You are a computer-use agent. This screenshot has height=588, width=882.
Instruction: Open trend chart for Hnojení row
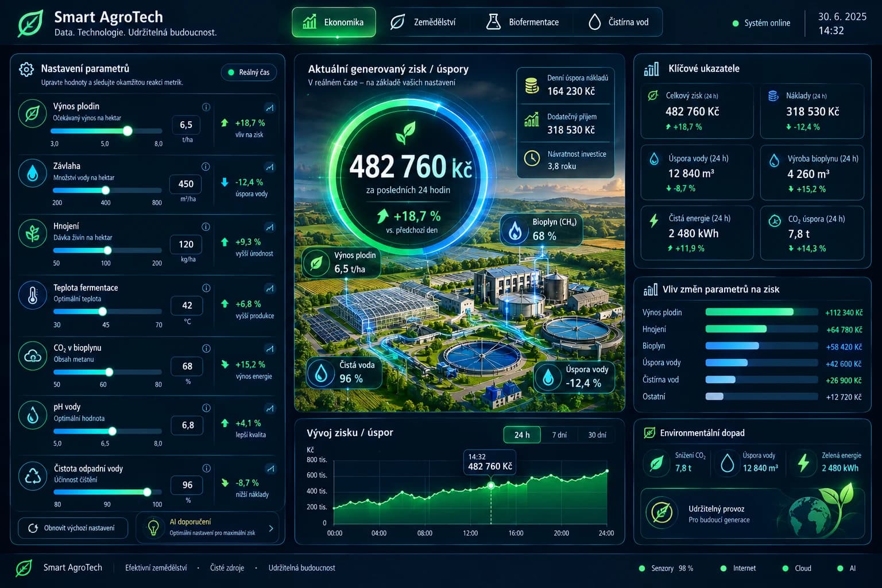(270, 227)
